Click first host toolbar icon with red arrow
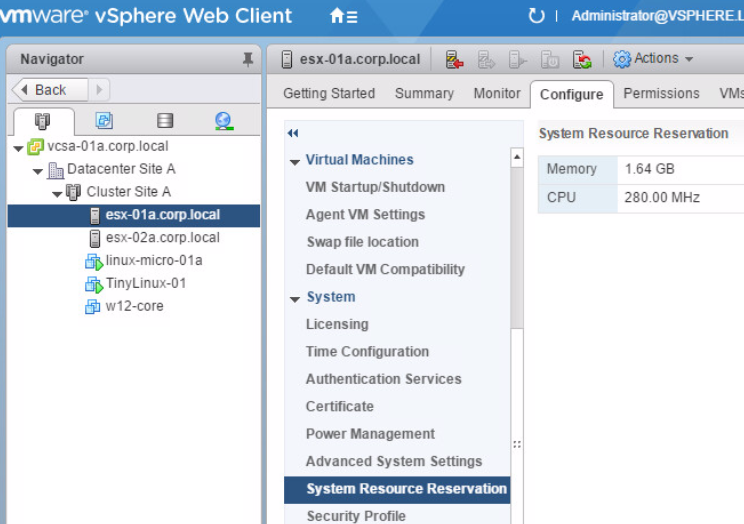744x524 pixels. pos(454,60)
